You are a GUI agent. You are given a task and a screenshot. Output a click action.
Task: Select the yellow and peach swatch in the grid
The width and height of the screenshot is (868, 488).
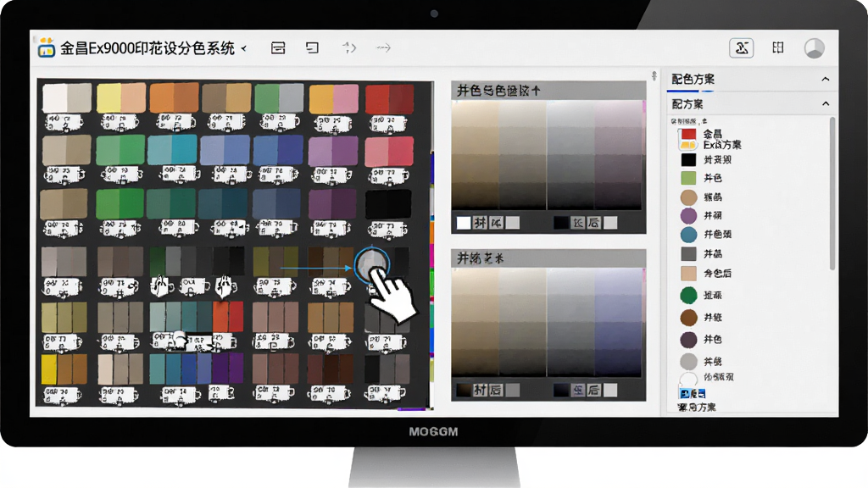coord(121,98)
